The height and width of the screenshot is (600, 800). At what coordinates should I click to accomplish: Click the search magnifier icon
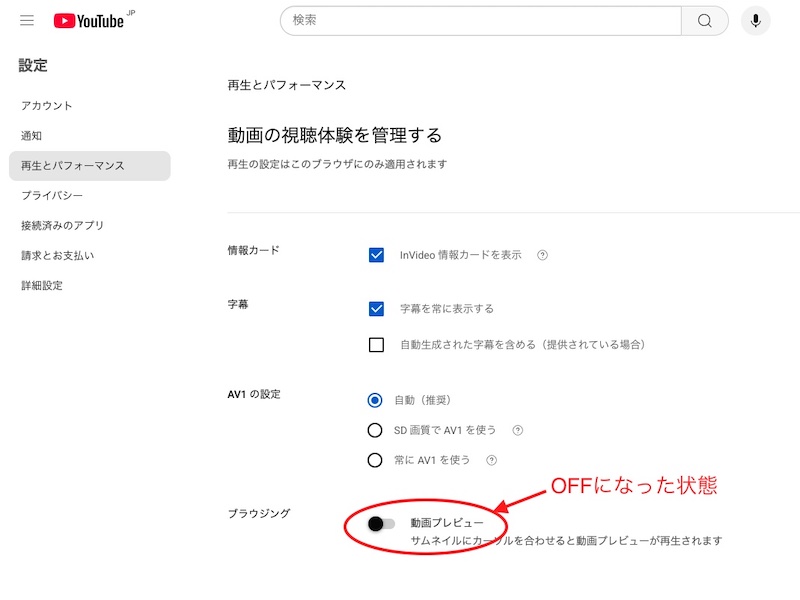pyautogui.click(x=704, y=20)
